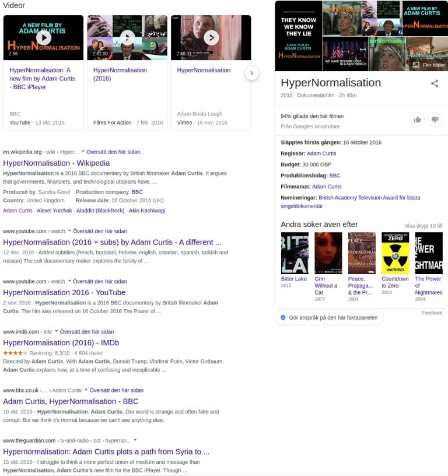Open British Academy Television Award nomination link
The height and width of the screenshot is (476, 448).
pyautogui.click(x=351, y=202)
